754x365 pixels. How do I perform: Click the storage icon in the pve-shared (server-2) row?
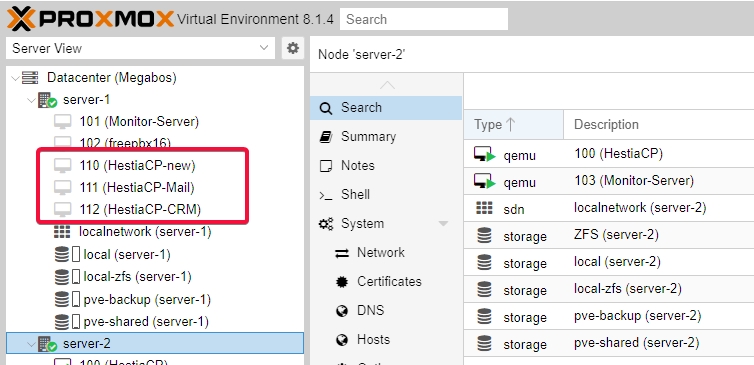point(484,343)
